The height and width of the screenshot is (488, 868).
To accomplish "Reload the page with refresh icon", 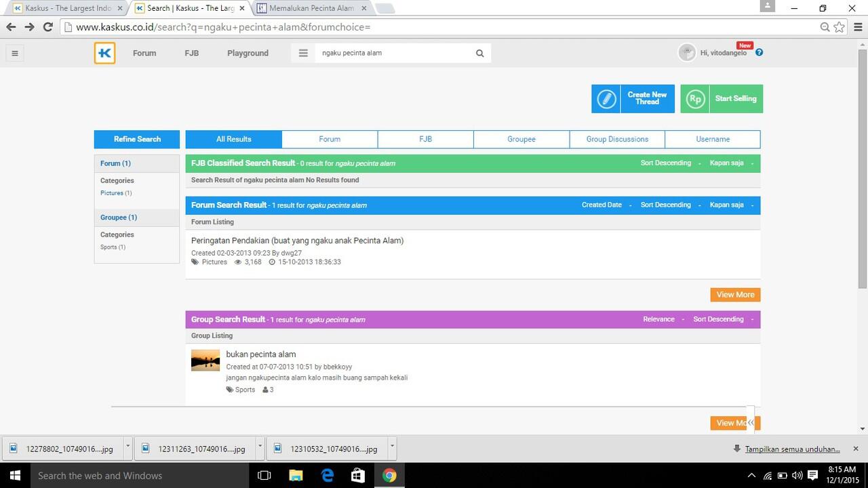I will point(47,27).
